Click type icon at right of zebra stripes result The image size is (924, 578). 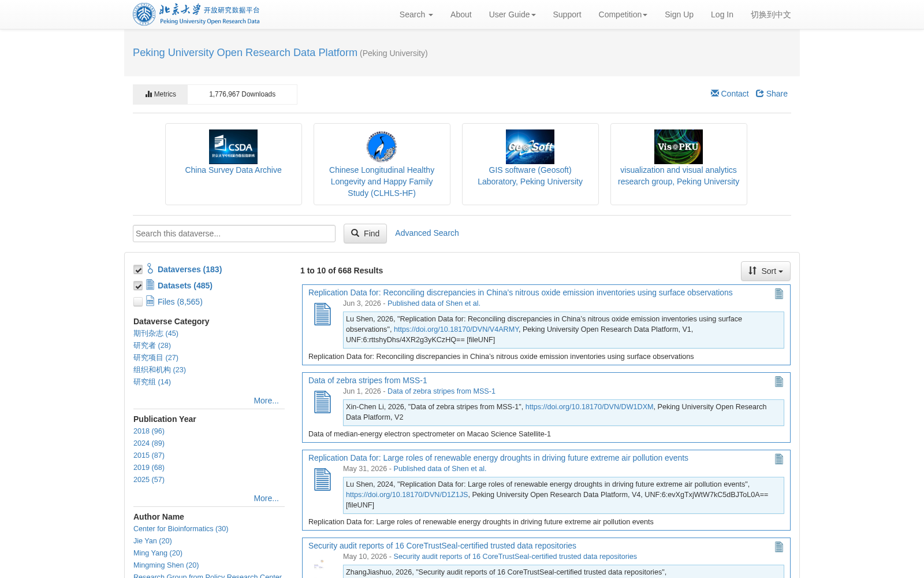779,381
